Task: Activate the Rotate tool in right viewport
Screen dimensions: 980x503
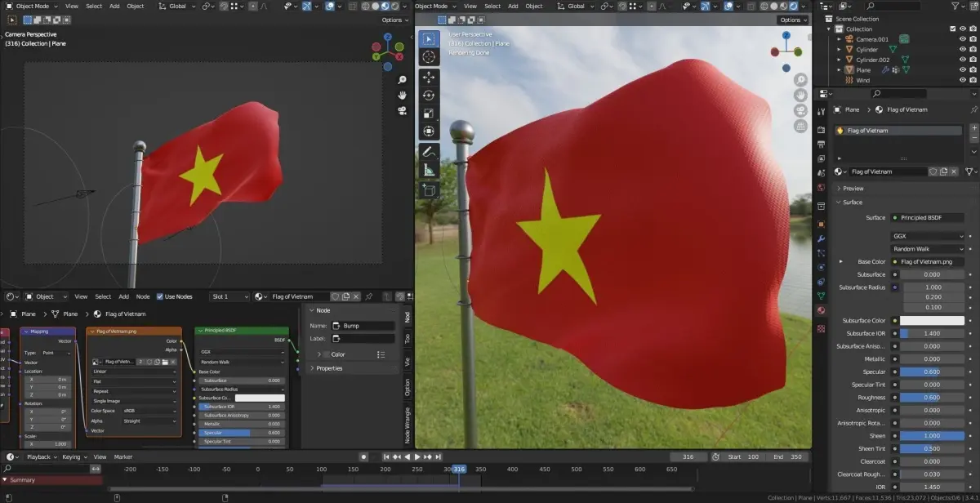Action: point(429,96)
